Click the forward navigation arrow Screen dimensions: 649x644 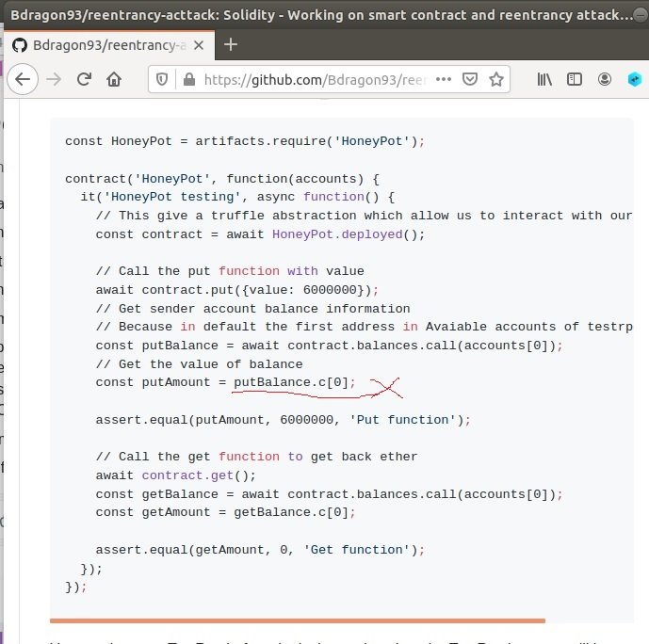pyautogui.click(x=54, y=80)
